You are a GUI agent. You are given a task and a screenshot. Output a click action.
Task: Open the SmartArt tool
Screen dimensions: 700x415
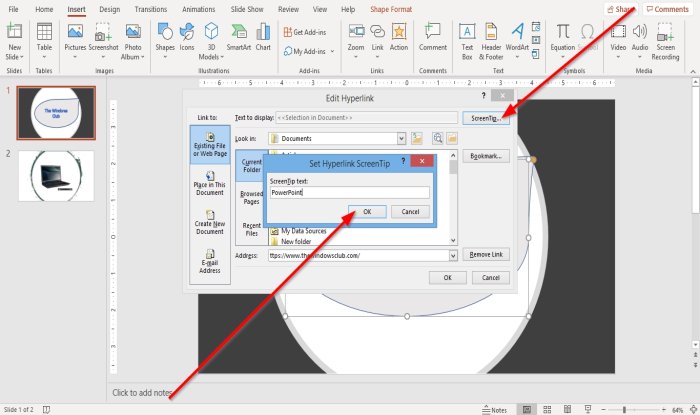click(x=239, y=37)
